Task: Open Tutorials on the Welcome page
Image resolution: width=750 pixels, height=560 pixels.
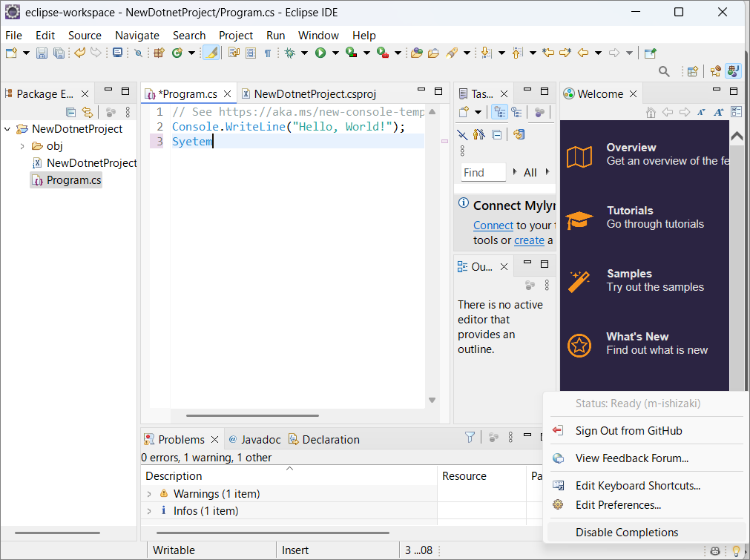Action: (635, 217)
